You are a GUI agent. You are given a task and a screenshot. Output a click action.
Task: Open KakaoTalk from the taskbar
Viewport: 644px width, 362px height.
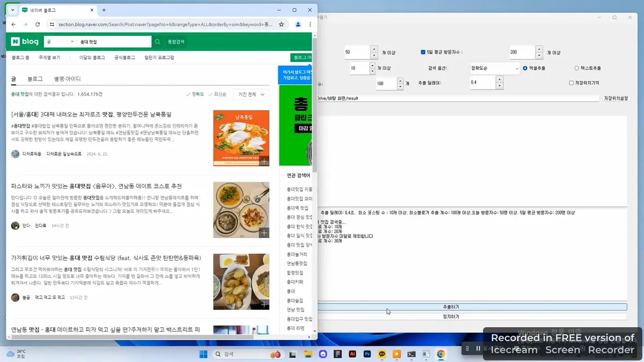(382, 354)
